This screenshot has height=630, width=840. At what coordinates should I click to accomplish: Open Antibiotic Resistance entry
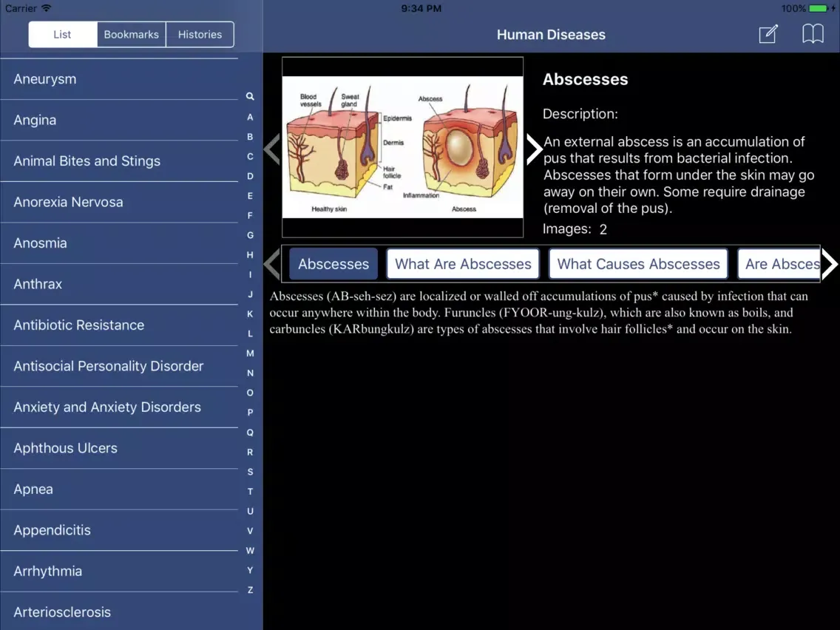(x=119, y=325)
